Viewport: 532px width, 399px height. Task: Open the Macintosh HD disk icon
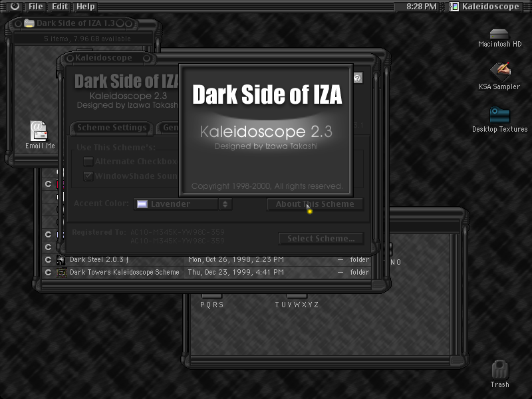pyautogui.click(x=499, y=34)
